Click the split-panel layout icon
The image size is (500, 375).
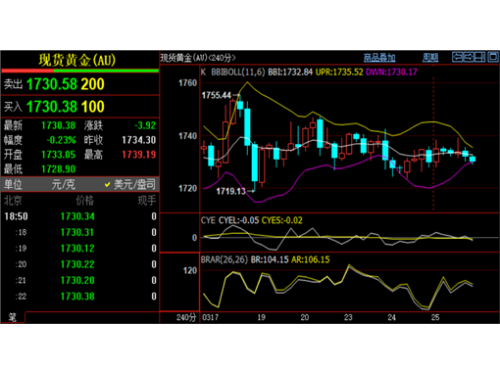pyautogui.click(x=480, y=57)
